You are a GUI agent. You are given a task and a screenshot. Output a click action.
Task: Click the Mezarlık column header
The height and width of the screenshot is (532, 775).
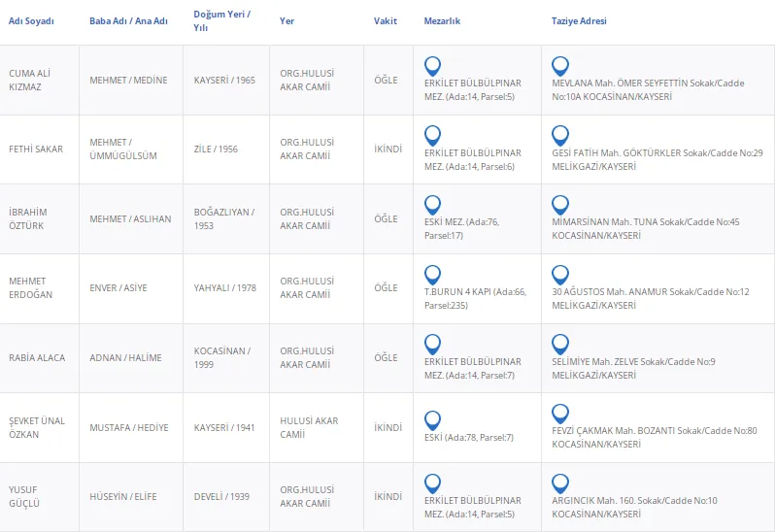tap(443, 21)
